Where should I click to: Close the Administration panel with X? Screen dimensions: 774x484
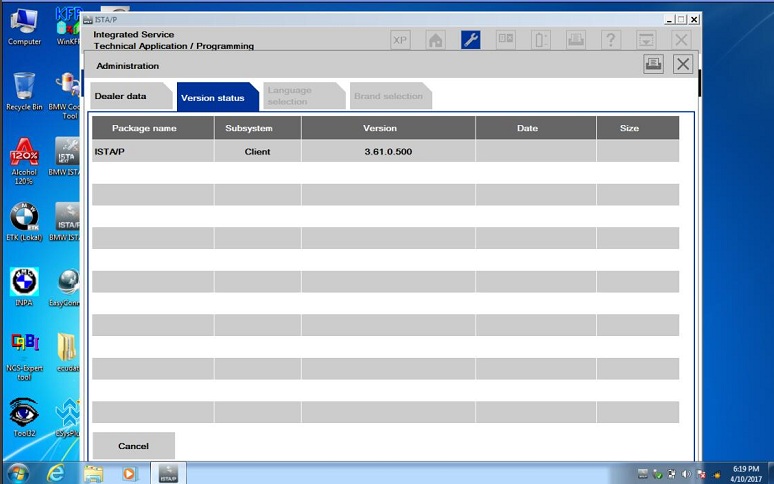(683, 65)
